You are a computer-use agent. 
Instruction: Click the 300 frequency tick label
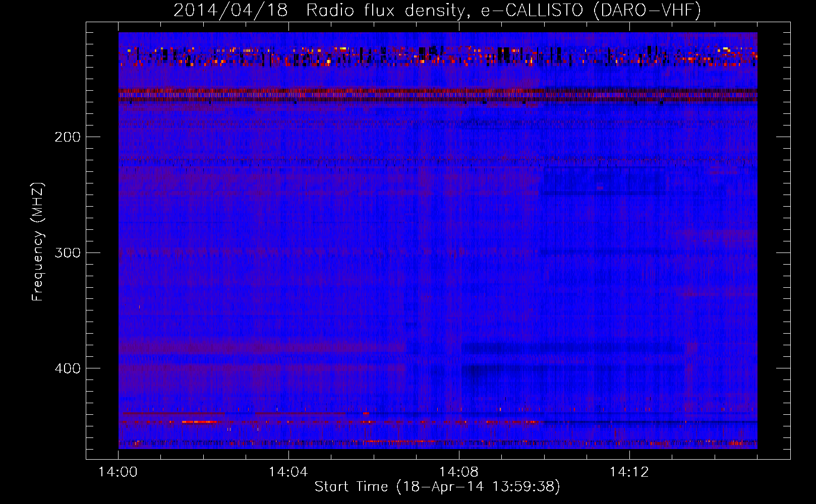[x=67, y=253]
